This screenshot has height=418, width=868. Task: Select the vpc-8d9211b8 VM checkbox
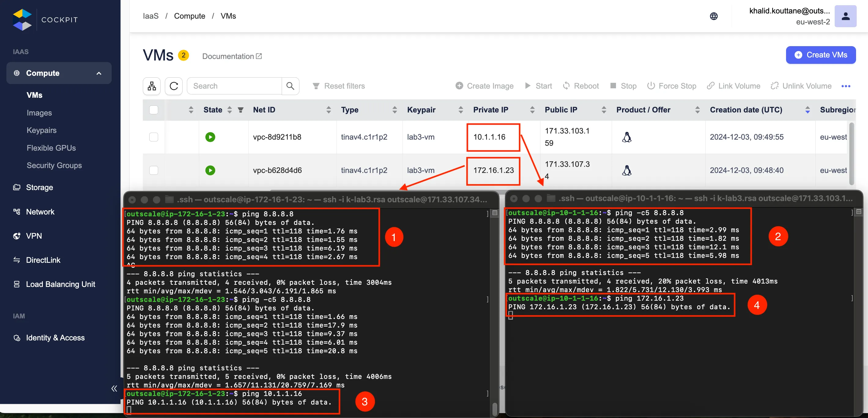(154, 137)
